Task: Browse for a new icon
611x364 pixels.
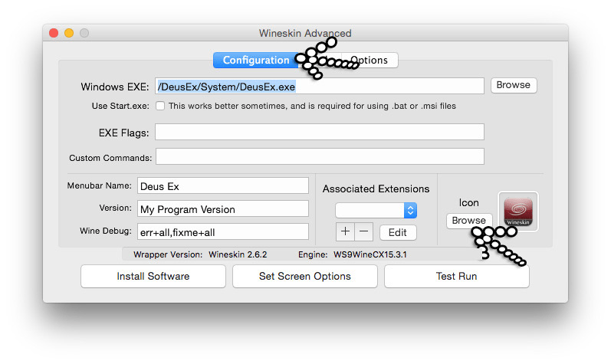Action: [468, 221]
